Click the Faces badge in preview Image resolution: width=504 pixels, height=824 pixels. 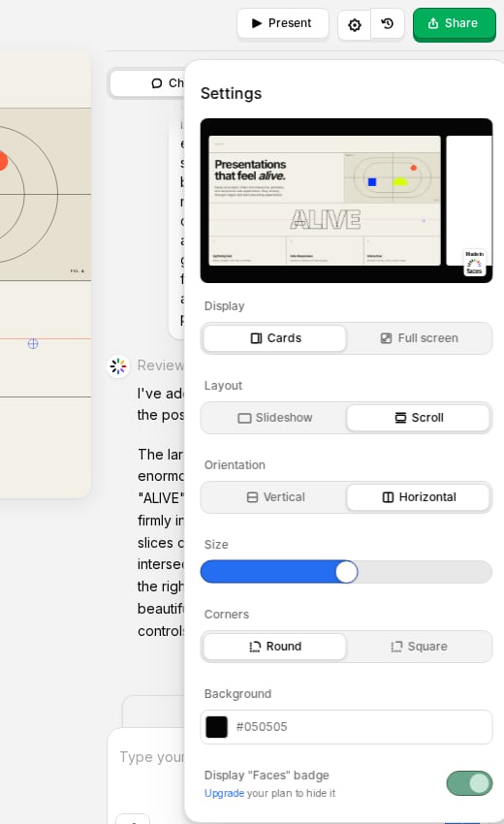474,262
